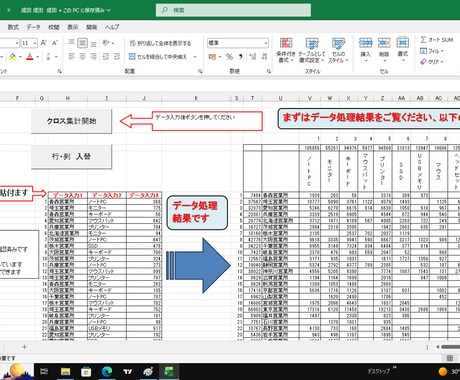Select the column K header
460x380 pixels.
tap(196, 98)
